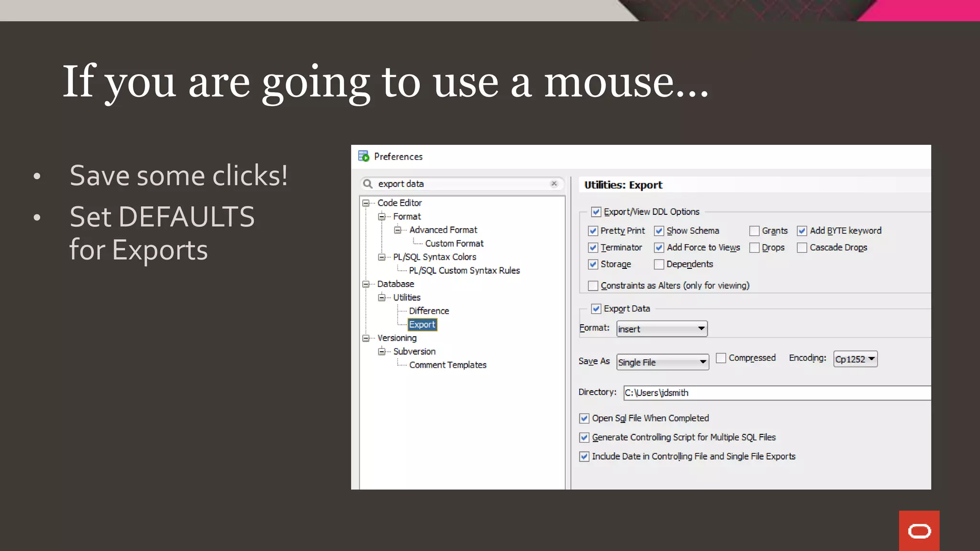
Task: Uncheck the Terminator checkbox
Action: click(593, 247)
